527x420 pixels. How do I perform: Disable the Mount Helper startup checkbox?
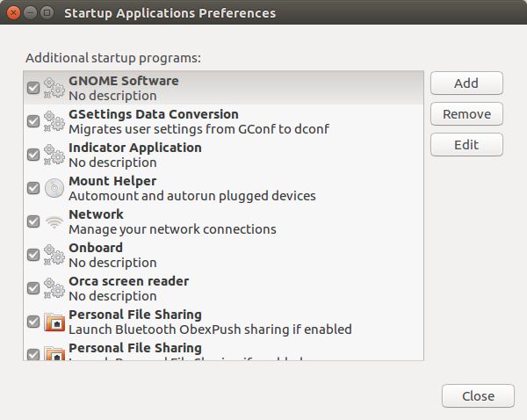tap(33, 188)
